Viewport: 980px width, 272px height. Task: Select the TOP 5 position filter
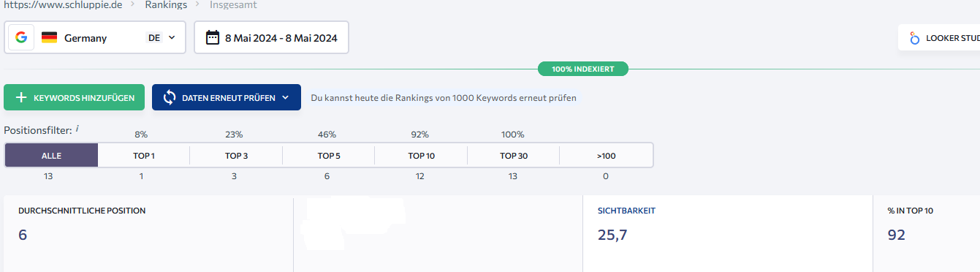[329, 155]
